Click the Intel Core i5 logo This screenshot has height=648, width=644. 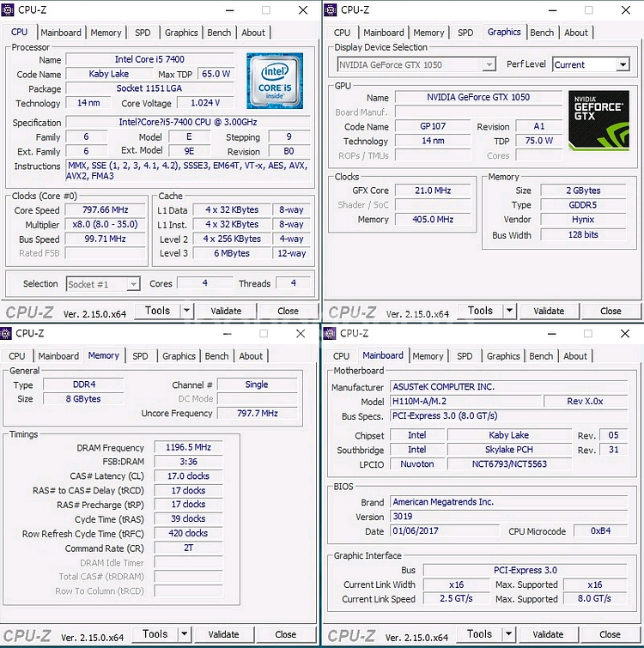[274, 81]
